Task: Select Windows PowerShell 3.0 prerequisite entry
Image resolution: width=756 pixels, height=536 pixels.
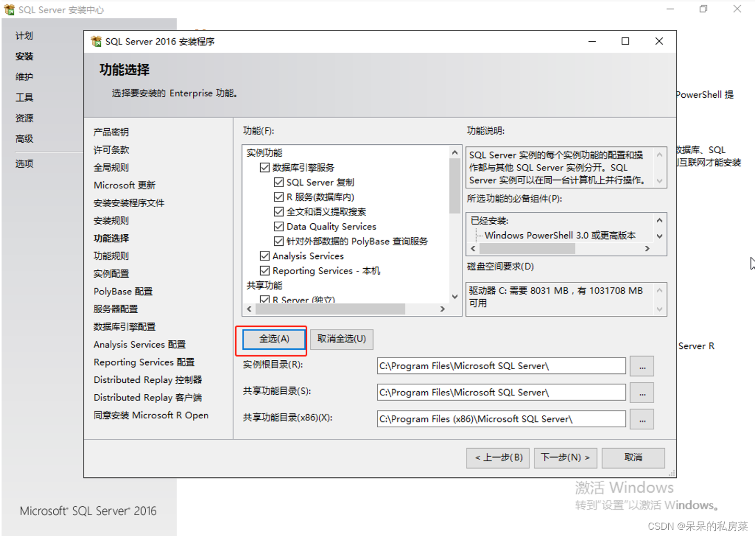Action: 560,236
